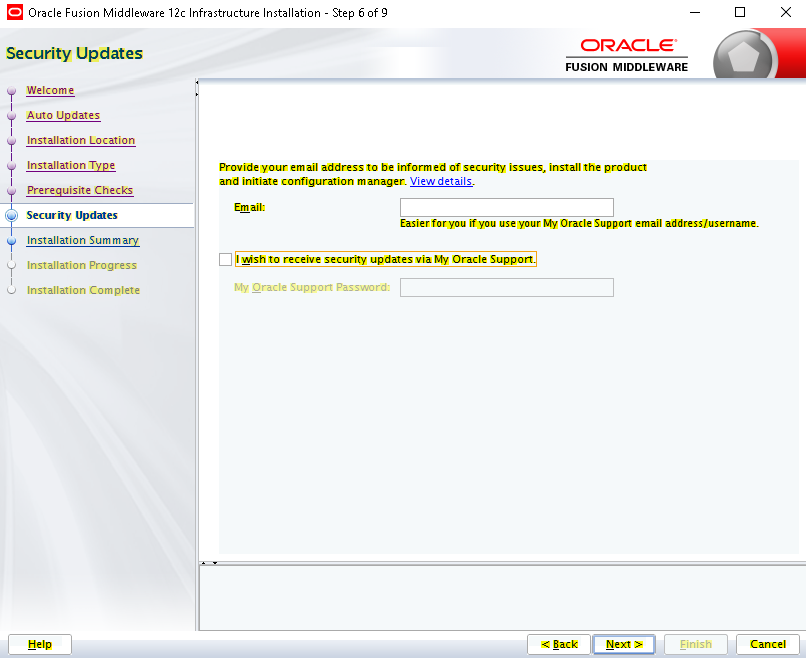The width and height of the screenshot is (806, 658).
Task: Return to the Prerequisite Checks step
Action: click(80, 190)
